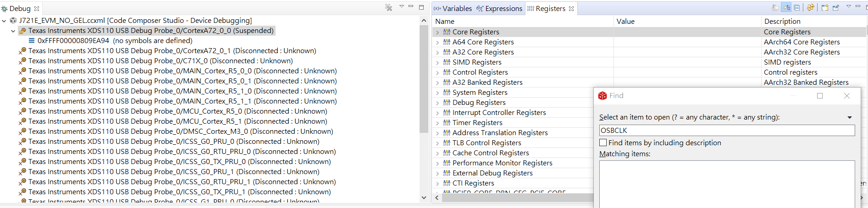Enable Find items by including description
This screenshot has height=208, width=868.
tap(603, 142)
